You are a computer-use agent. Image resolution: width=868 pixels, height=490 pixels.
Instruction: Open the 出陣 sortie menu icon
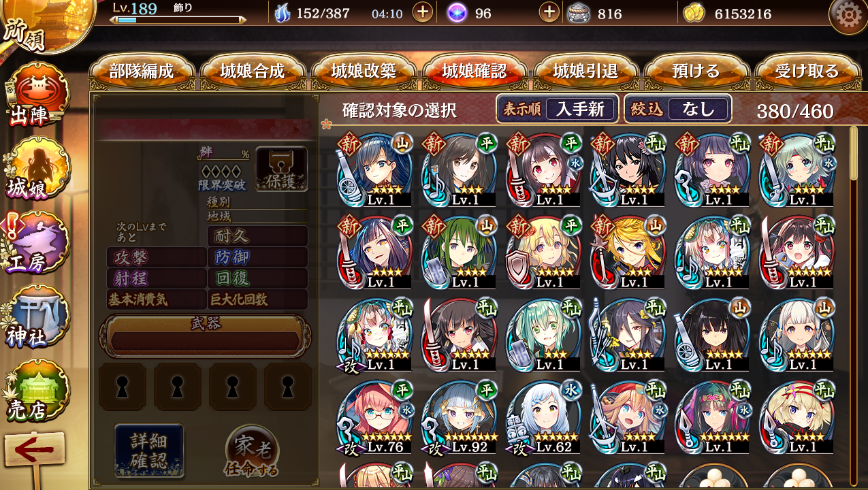pos(34,94)
